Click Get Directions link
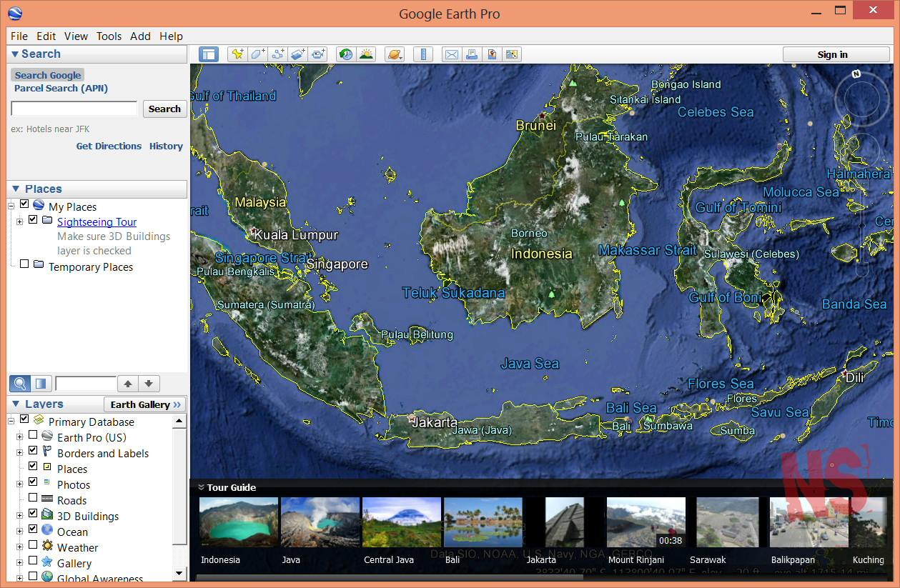Viewport: 900px width, 588px height. (x=109, y=146)
